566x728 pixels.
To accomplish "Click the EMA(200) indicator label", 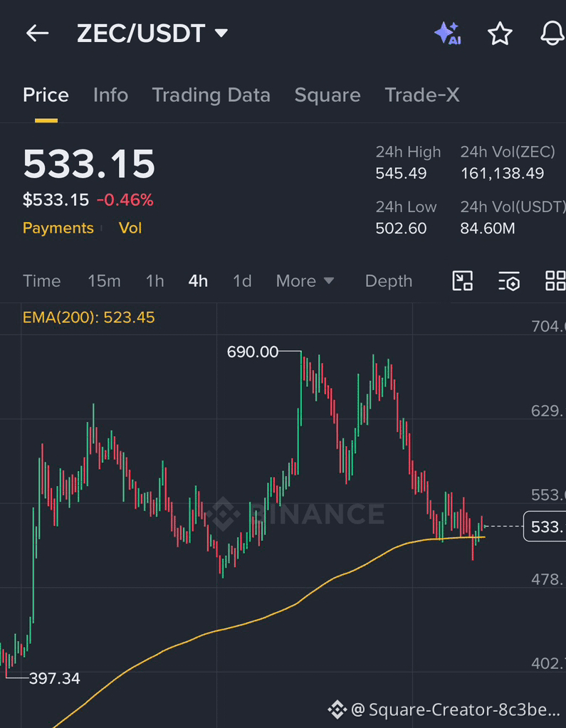I will (x=89, y=317).
